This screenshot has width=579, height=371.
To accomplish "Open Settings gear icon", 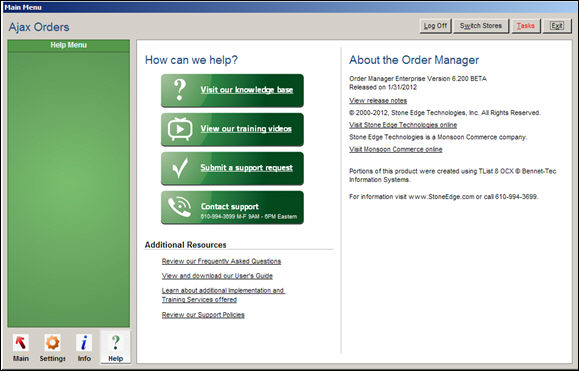I will 52,343.
